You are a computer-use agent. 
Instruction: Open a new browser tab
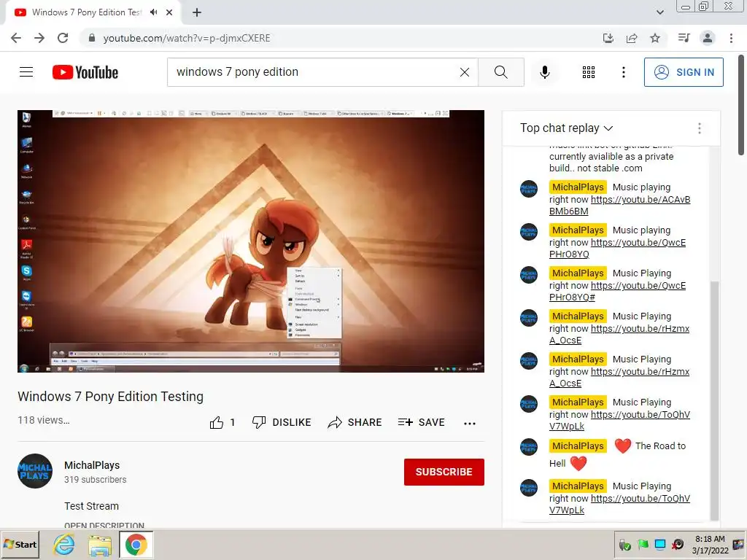coord(197,12)
